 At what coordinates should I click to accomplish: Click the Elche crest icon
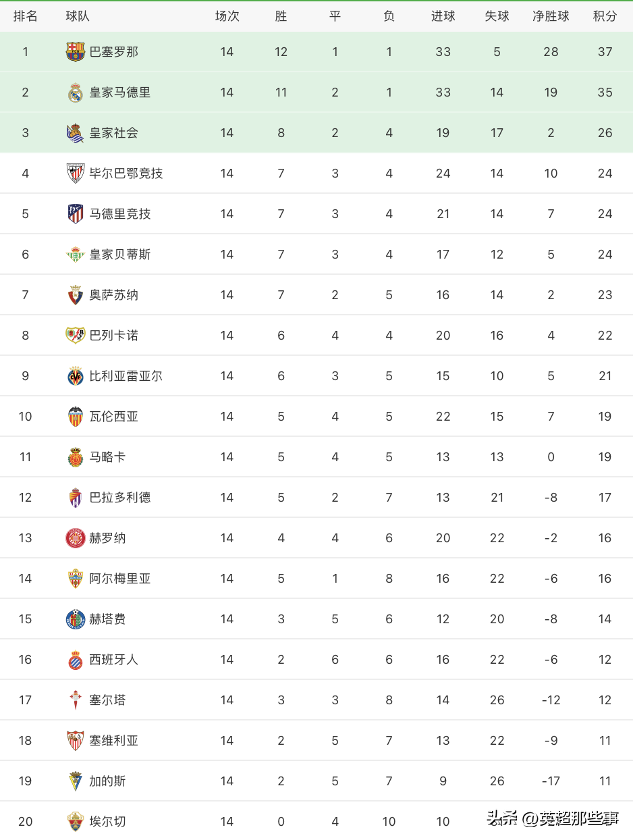click(76, 822)
